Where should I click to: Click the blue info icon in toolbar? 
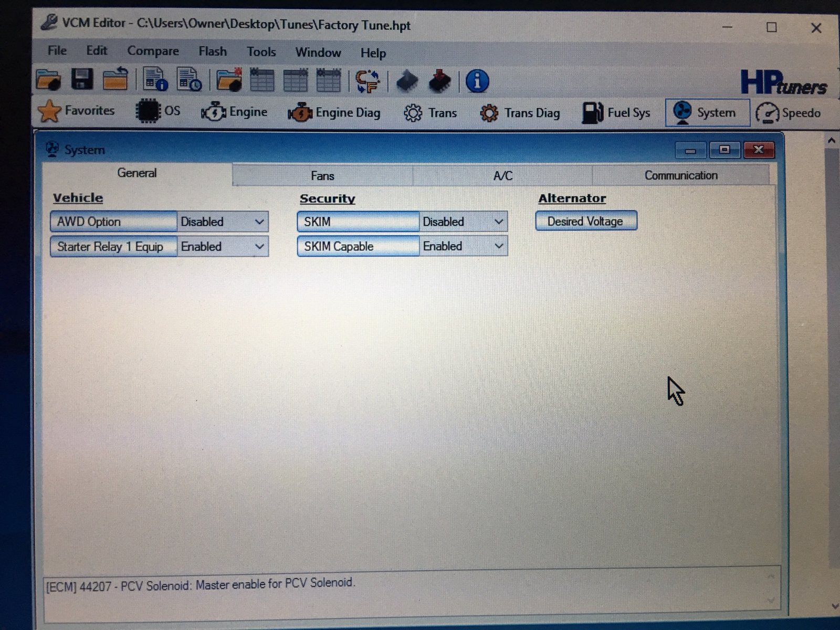click(477, 81)
